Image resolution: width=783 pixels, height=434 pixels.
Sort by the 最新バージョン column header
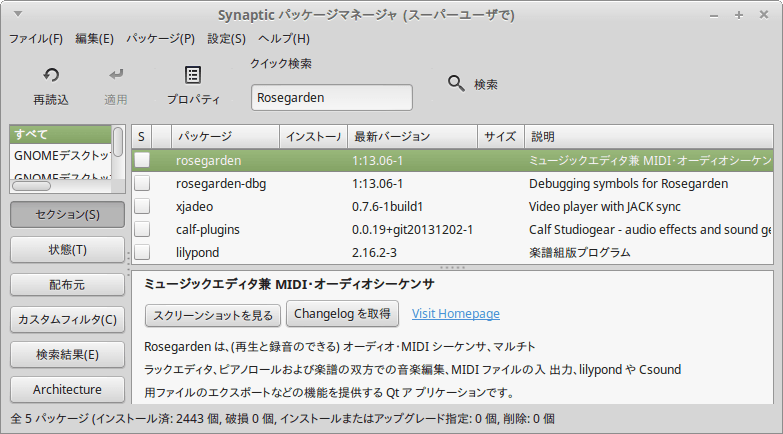tap(412, 136)
